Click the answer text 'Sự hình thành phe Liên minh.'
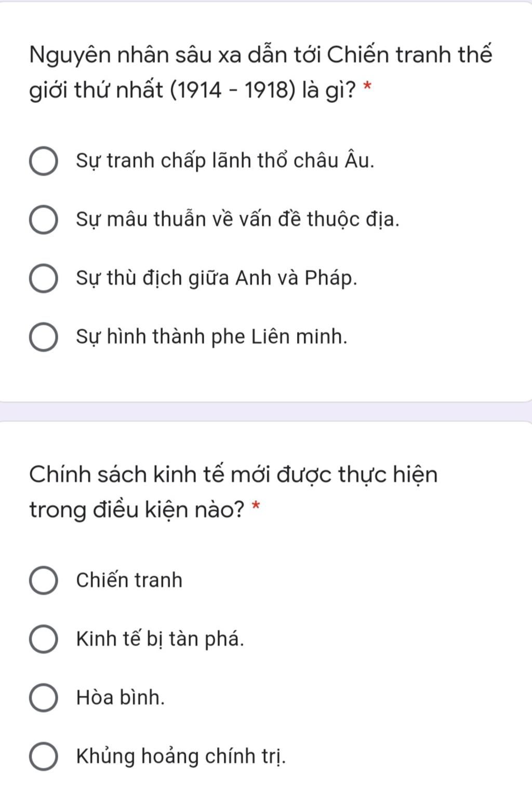 pos(211,337)
